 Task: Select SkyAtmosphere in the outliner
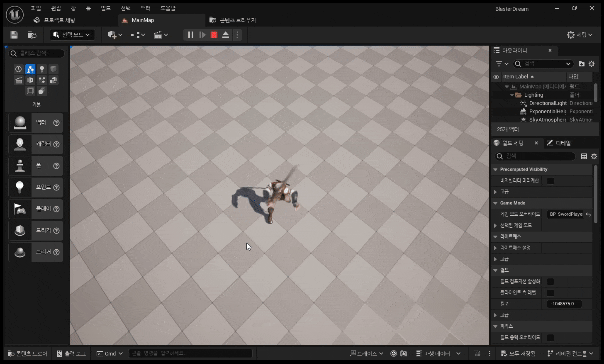click(547, 120)
